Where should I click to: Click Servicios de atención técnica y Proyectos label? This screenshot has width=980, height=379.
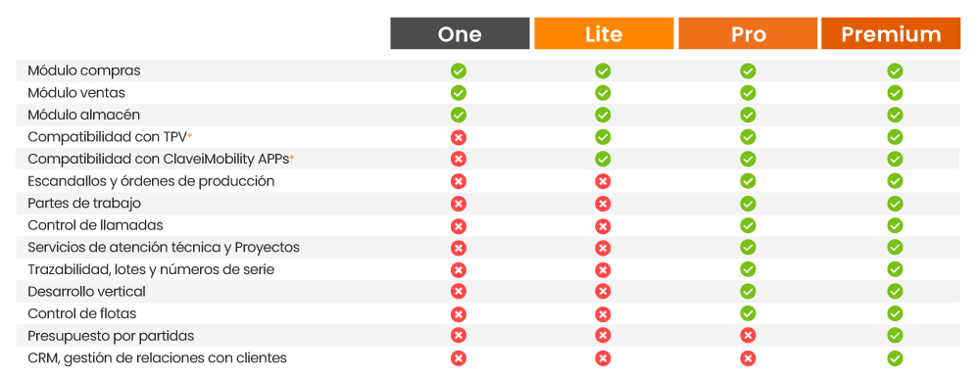point(164,247)
